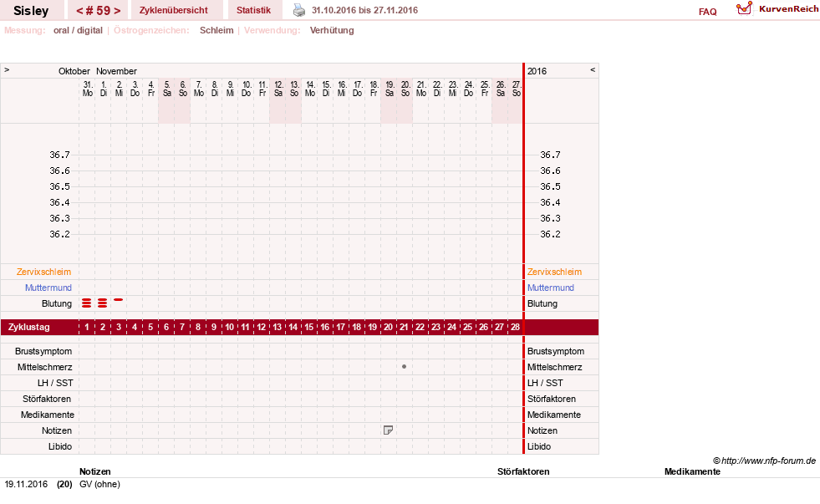Click date column '12. Sa'
This screenshot has height=504, width=820.
[278, 89]
